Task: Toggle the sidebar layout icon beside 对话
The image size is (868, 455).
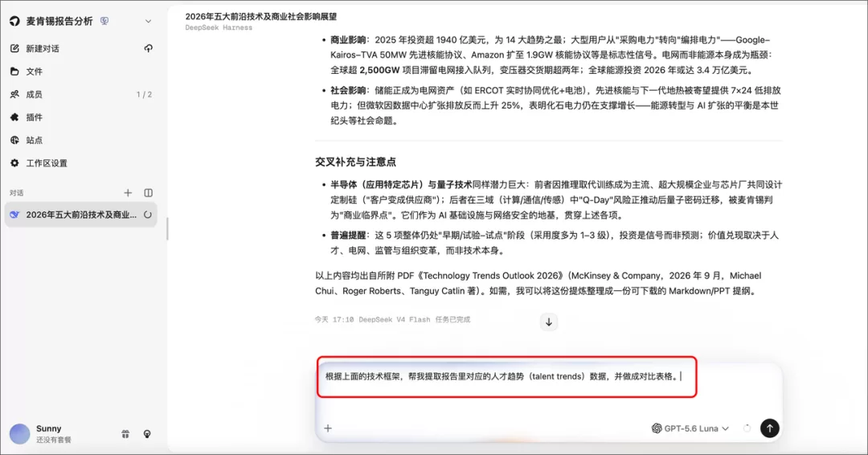Action: (149, 193)
